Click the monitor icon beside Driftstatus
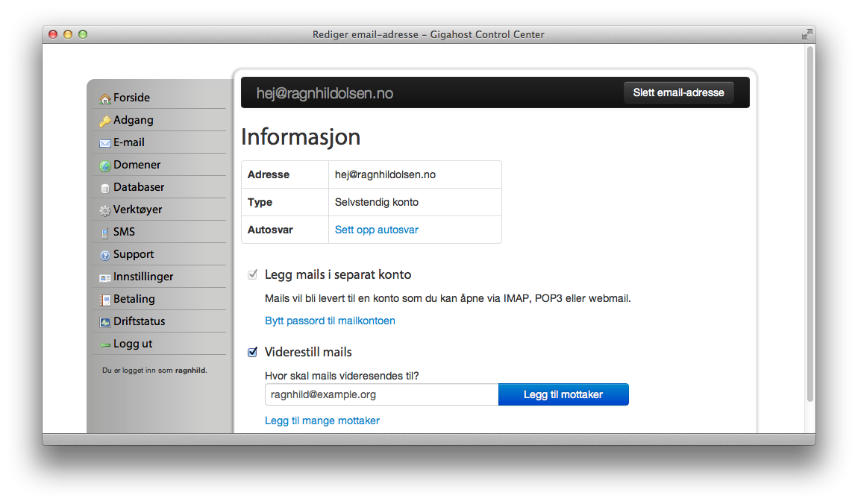This screenshot has height=504, width=858. click(x=105, y=323)
